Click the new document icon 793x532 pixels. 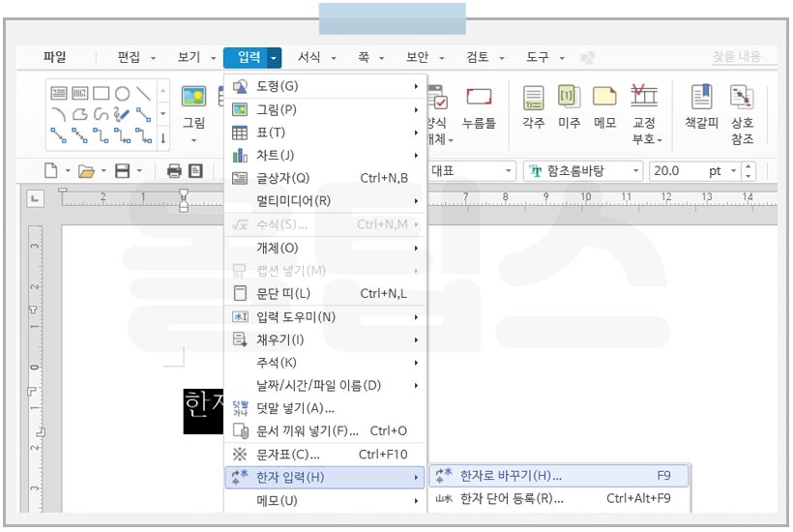[50, 171]
